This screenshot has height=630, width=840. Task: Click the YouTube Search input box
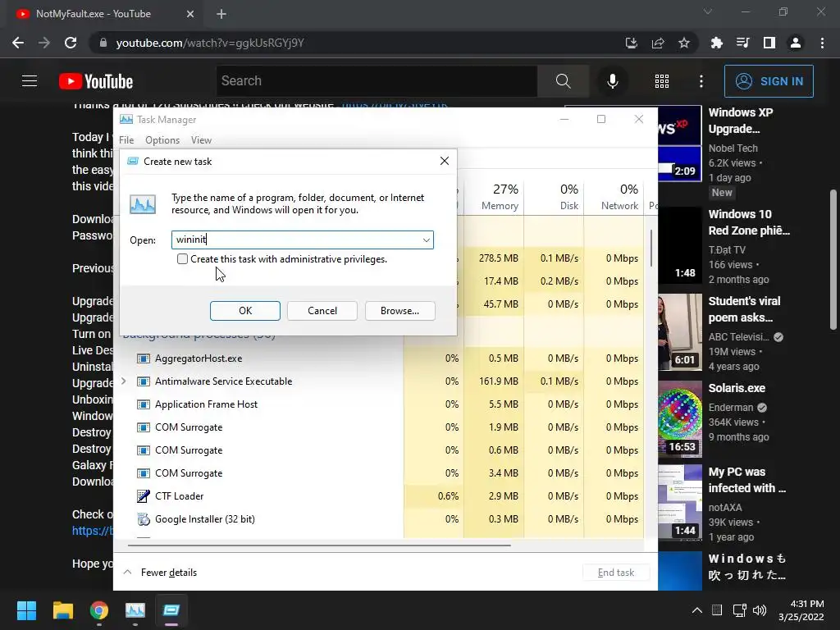377,81
